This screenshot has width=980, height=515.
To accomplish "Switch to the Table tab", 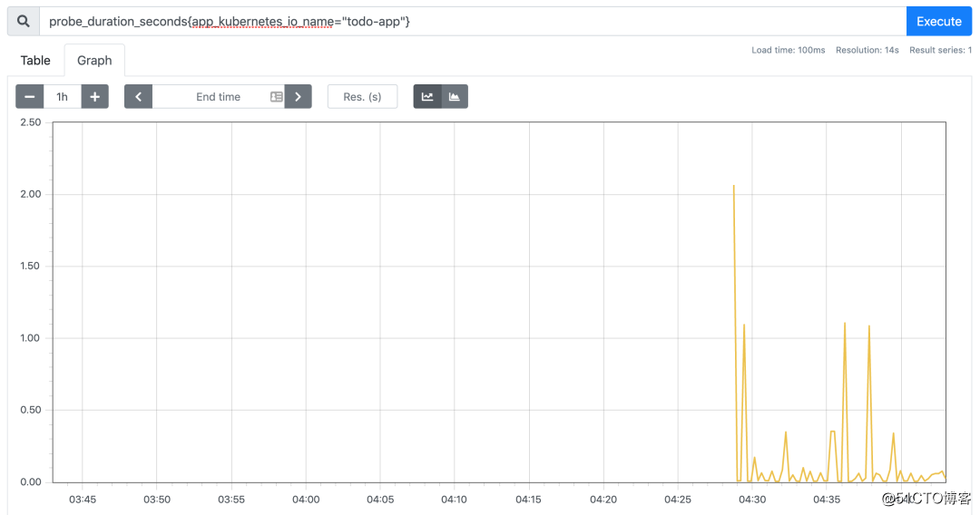I will pyautogui.click(x=35, y=61).
